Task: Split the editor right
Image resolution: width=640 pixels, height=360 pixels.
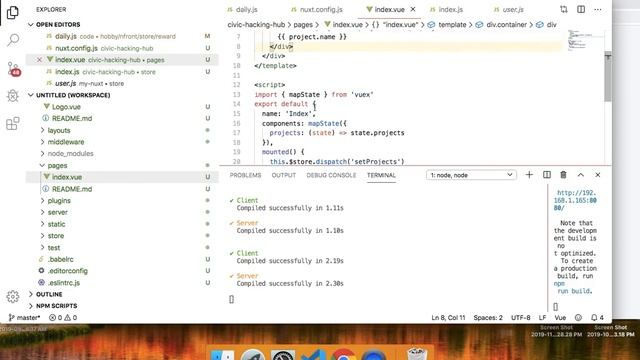Action: coord(581,9)
